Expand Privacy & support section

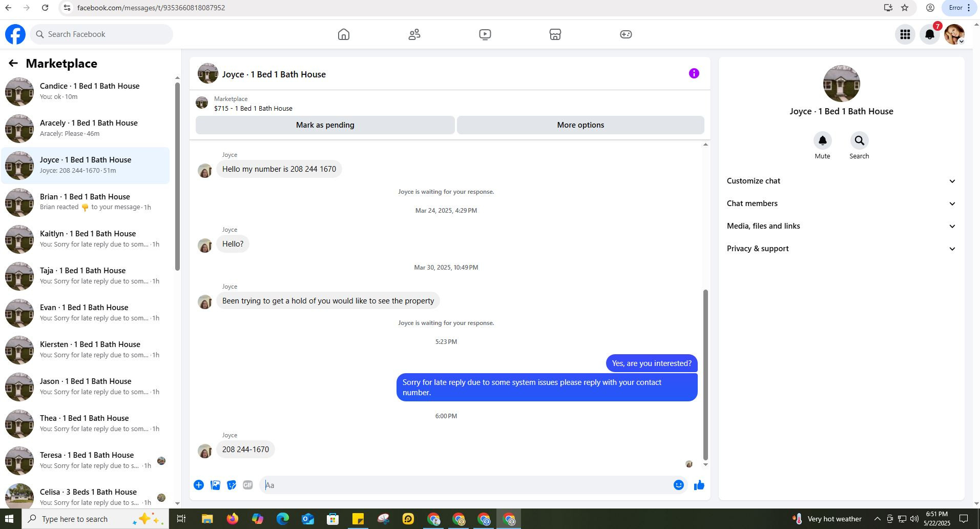pos(842,249)
